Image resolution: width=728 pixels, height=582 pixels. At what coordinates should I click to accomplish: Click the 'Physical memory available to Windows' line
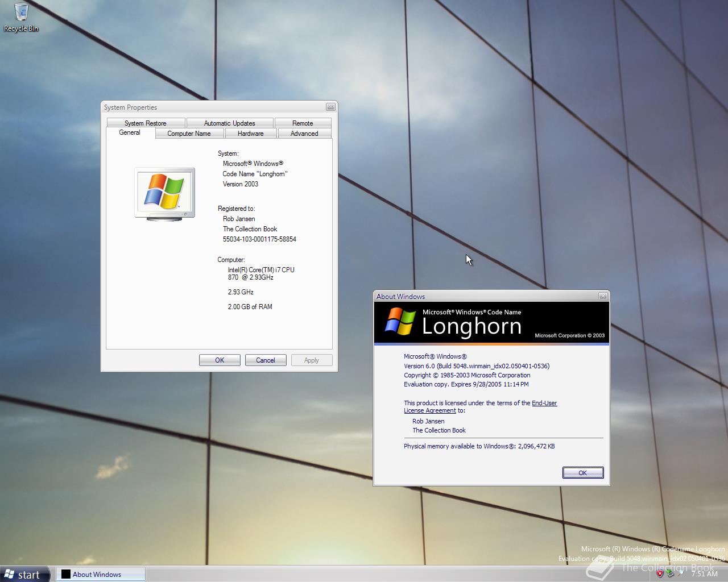click(479, 446)
